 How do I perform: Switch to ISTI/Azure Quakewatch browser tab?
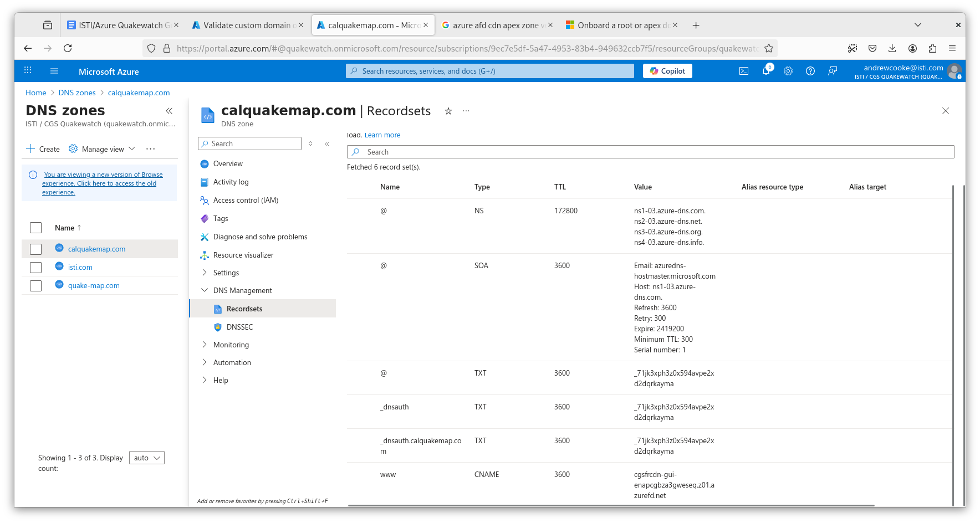point(122,25)
